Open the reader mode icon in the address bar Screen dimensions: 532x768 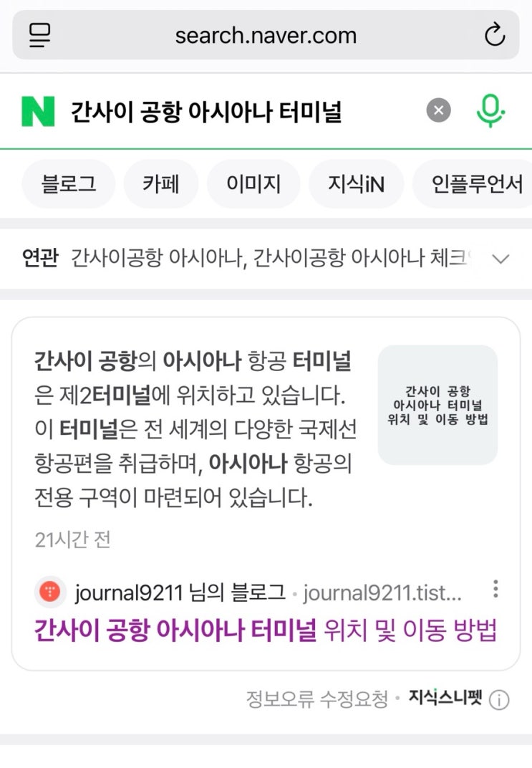tap(39, 35)
